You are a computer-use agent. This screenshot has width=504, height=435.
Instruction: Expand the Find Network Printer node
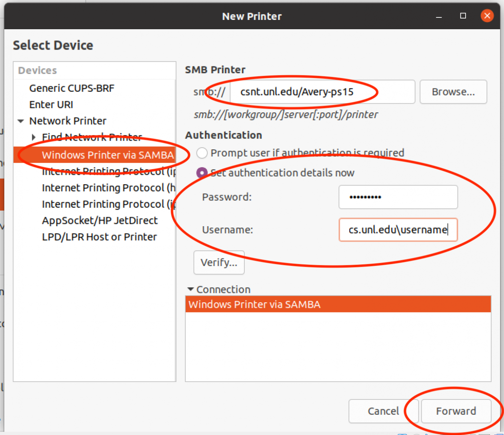[x=34, y=137]
